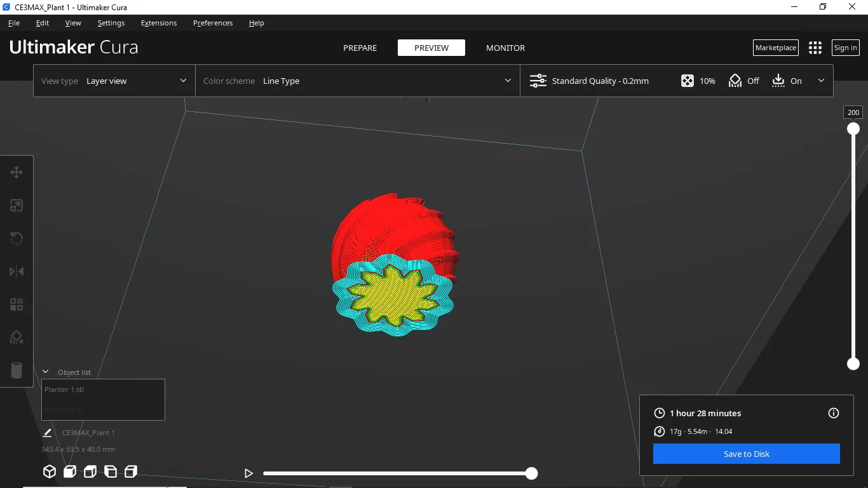
Task: Open the Extensions menu
Action: [159, 23]
